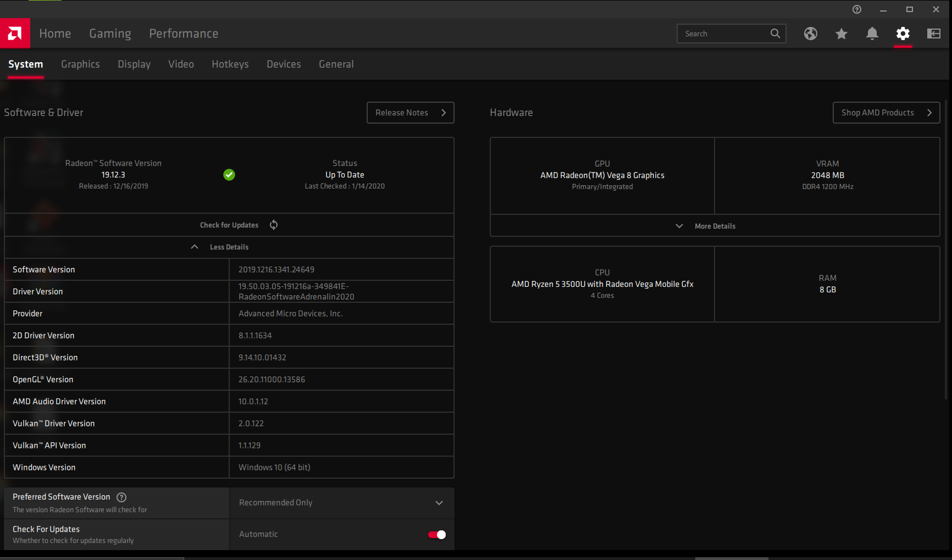Switch to Graphics settings tab
Screen dimensions: 952x560
tap(80, 64)
